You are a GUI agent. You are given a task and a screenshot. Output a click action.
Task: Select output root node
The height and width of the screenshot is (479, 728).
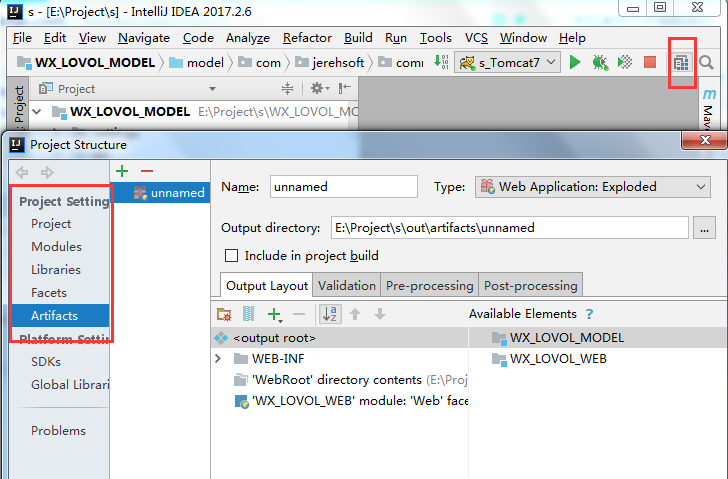[339, 338]
